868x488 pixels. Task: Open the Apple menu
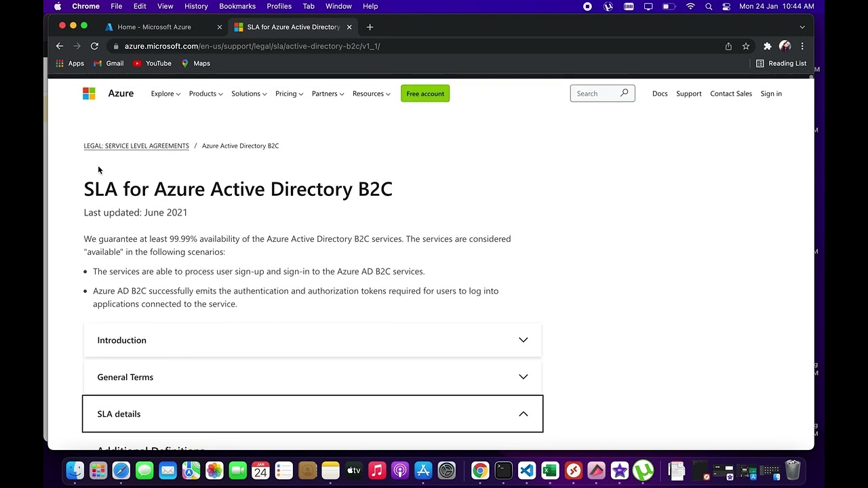[58, 6]
